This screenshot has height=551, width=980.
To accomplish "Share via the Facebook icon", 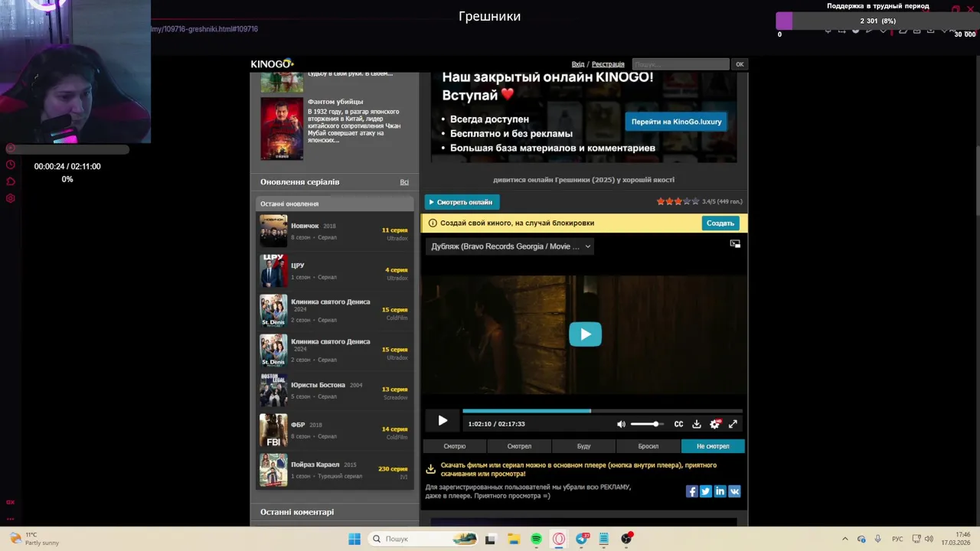I will (691, 491).
